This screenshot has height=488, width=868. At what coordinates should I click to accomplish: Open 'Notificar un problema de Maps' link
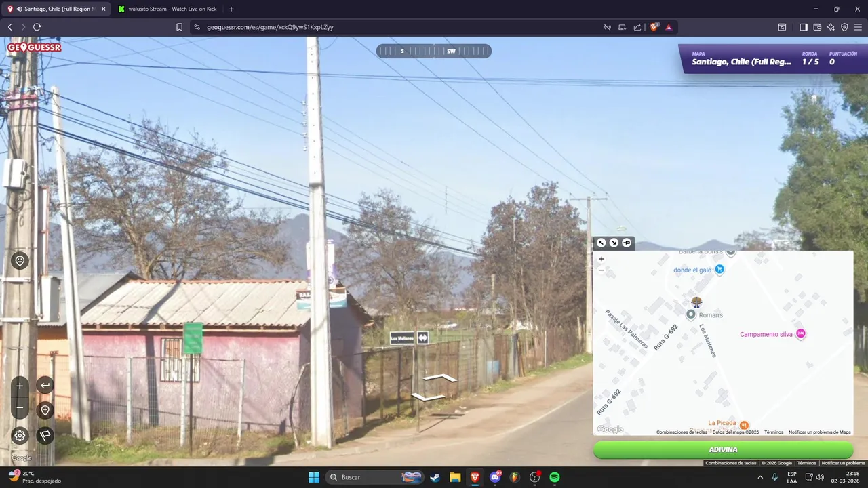[819, 432]
